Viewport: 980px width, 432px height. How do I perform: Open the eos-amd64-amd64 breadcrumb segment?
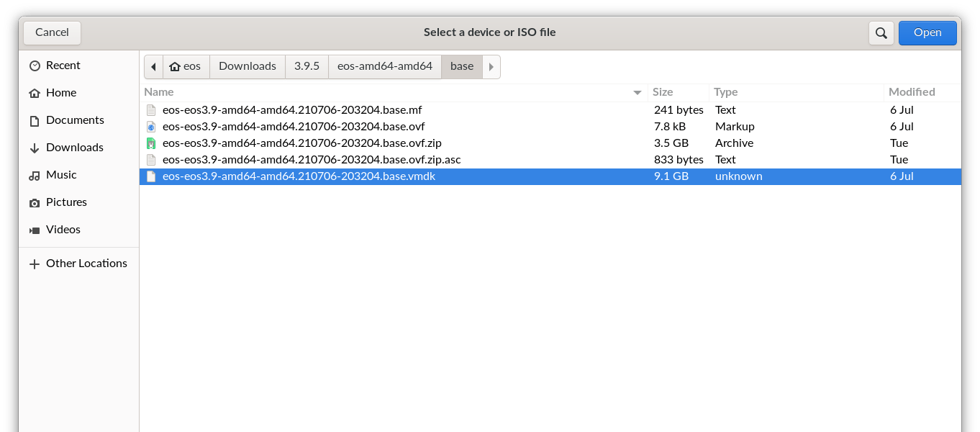pyautogui.click(x=385, y=66)
